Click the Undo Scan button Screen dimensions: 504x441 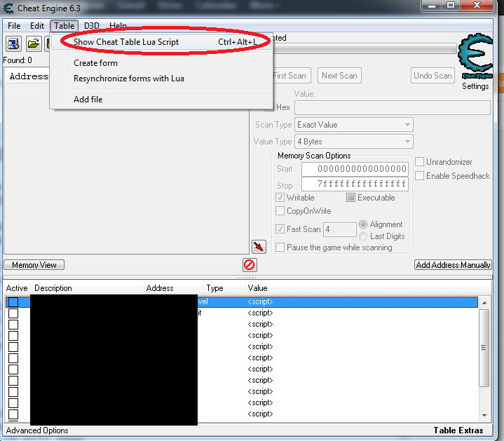pyautogui.click(x=433, y=76)
